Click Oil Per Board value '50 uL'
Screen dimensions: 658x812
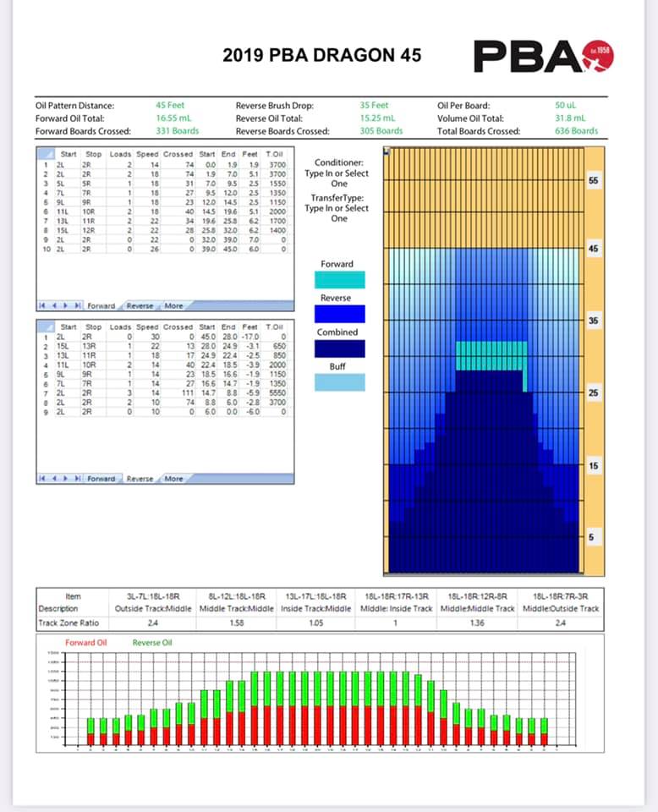point(565,105)
